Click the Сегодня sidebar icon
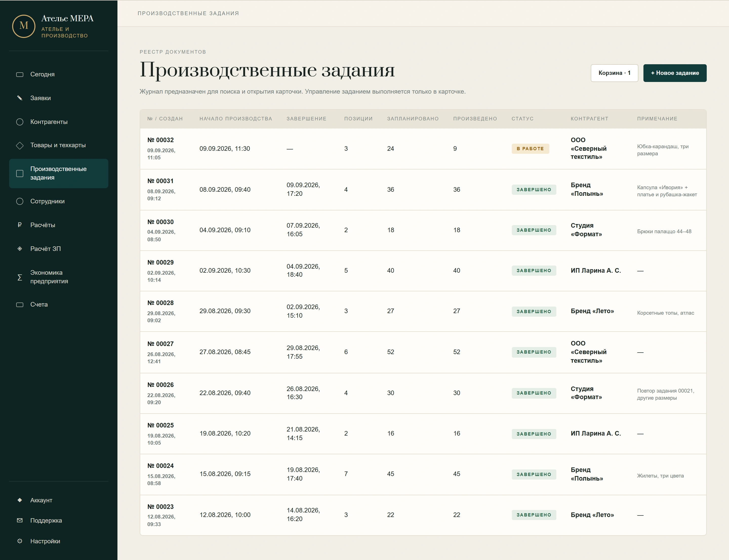The height and width of the screenshot is (560, 729). (x=20, y=74)
